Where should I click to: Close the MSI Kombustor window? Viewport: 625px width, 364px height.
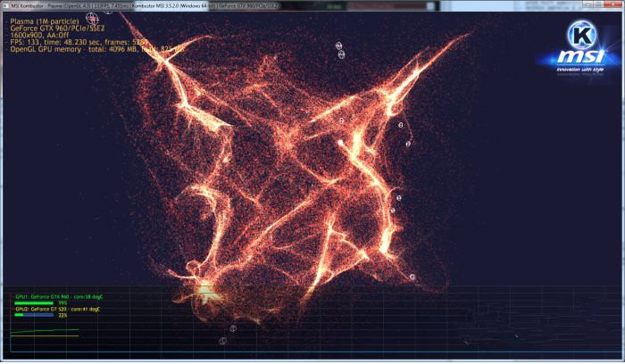tap(612, 4)
